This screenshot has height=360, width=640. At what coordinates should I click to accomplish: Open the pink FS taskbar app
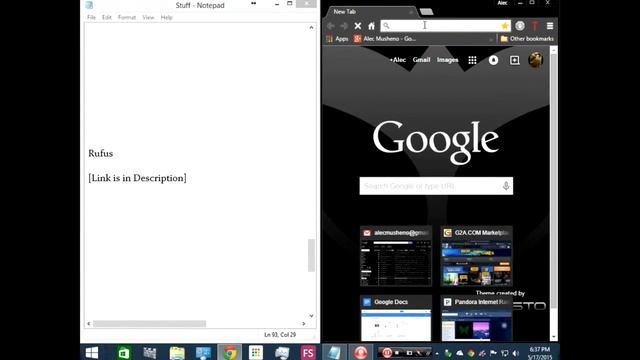tap(308, 353)
